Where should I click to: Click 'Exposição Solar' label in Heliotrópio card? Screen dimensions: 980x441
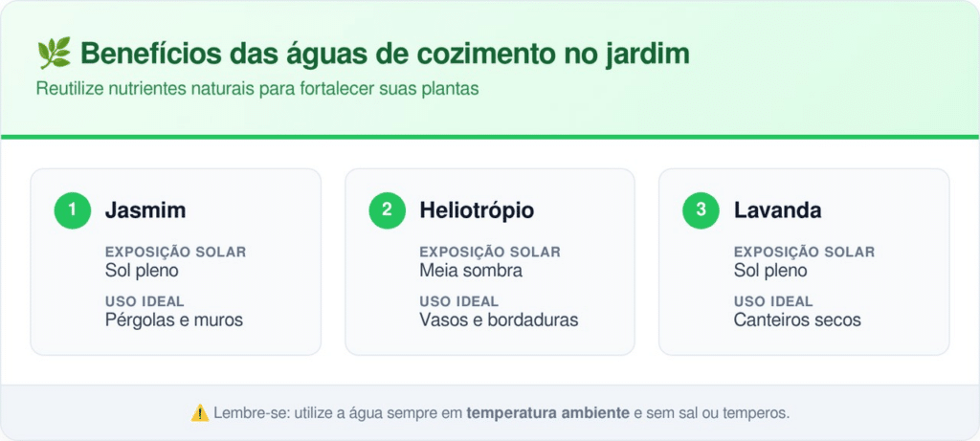click(x=490, y=252)
